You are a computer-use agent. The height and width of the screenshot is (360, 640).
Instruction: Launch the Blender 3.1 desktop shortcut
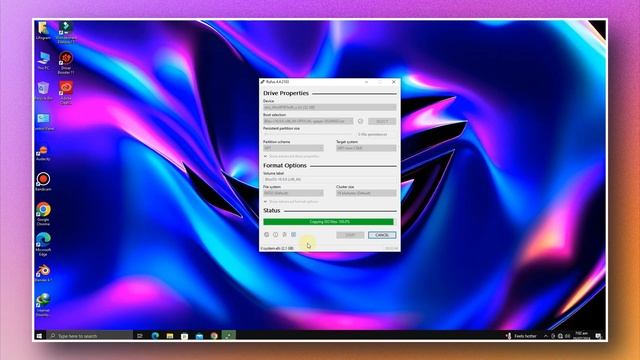tap(43, 273)
